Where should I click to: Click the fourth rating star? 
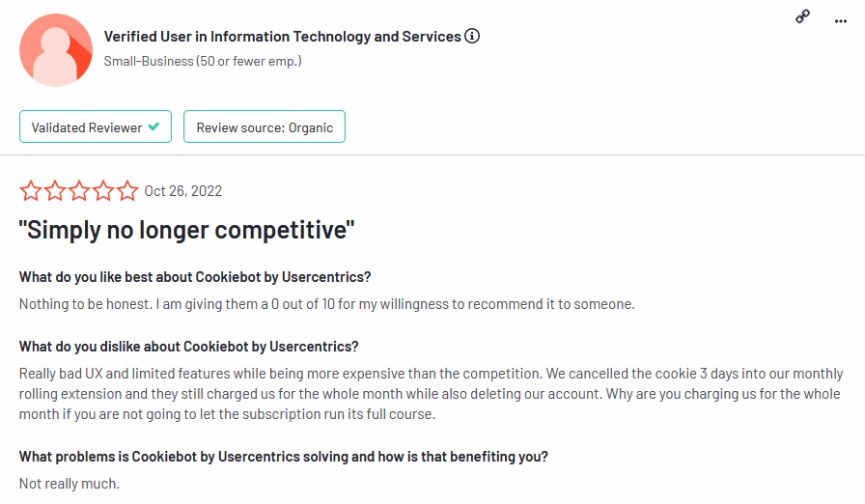coord(103,191)
